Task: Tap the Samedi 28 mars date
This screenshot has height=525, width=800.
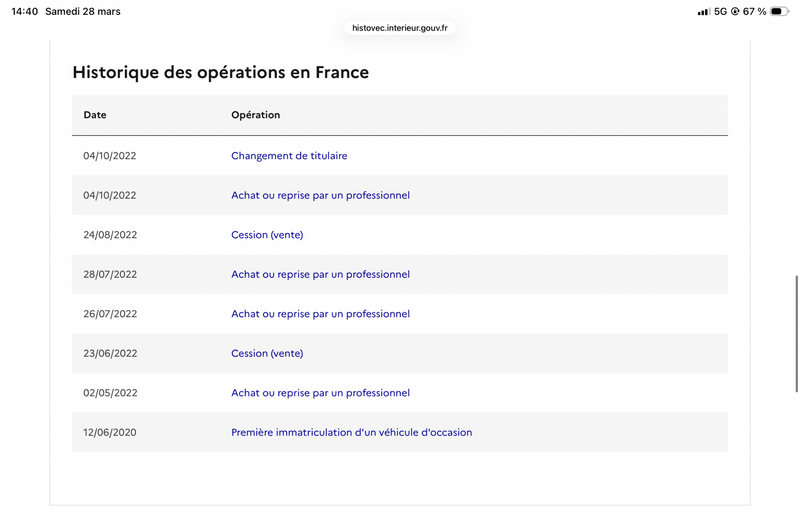Action: (x=83, y=12)
